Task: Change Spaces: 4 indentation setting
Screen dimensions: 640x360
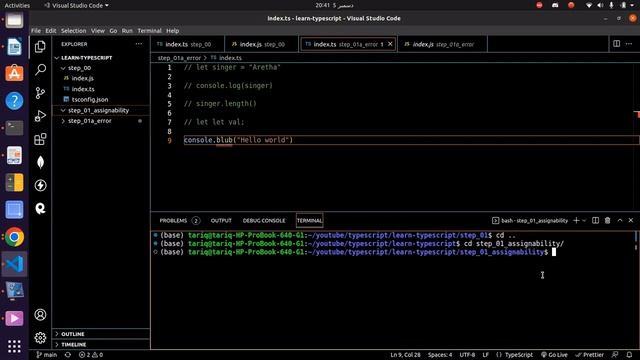Action: click(440, 355)
